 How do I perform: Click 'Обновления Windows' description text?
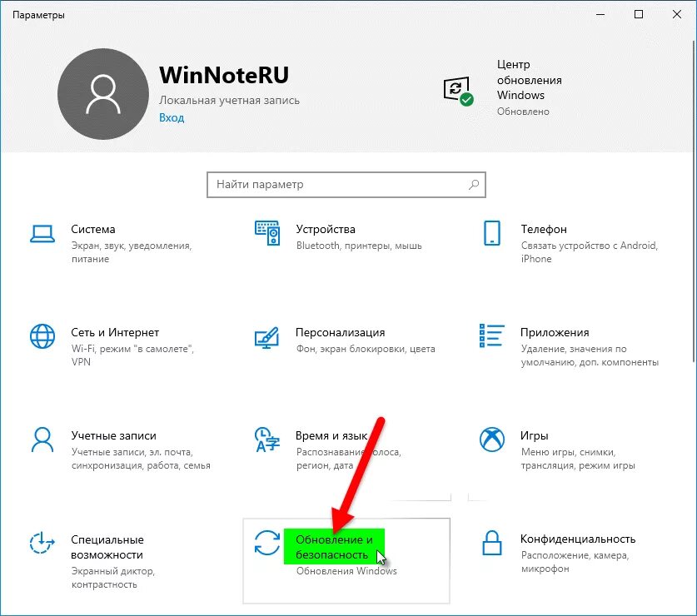tap(346, 571)
